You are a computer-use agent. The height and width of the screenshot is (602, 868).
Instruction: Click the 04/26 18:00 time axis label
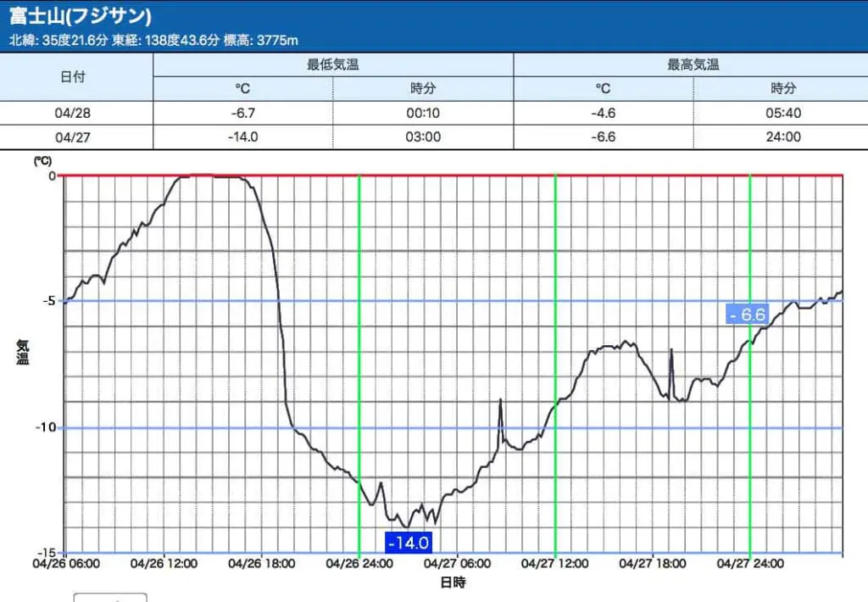click(261, 564)
